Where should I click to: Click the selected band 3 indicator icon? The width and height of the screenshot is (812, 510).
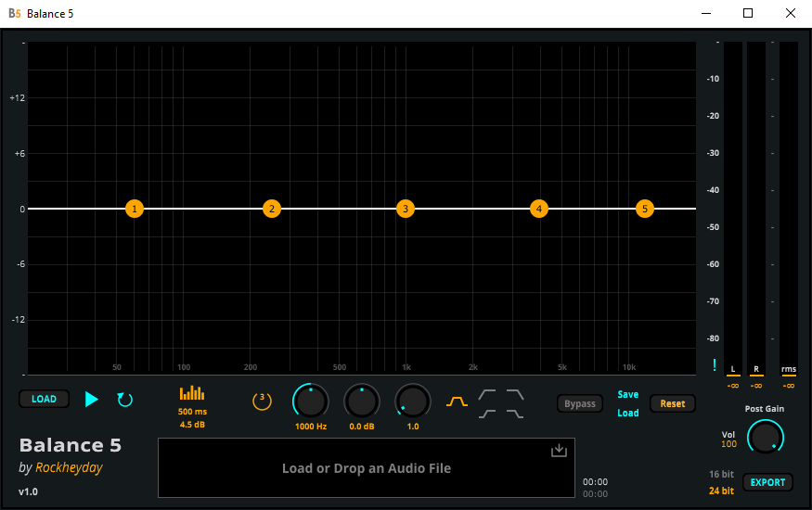[262, 401]
